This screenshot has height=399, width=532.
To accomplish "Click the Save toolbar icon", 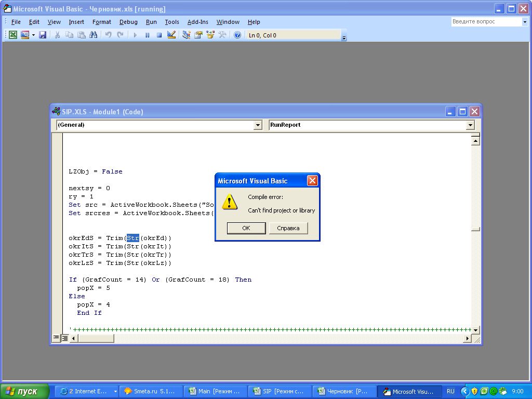I will (43, 35).
